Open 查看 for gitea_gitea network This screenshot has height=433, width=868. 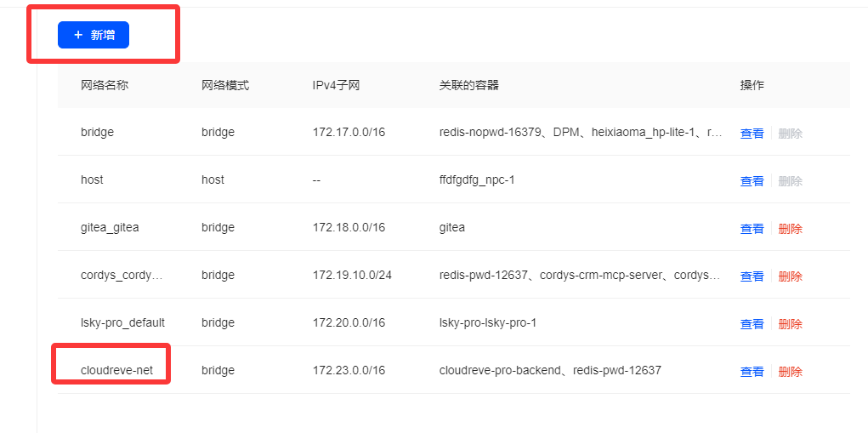pyautogui.click(x=752, y=229)
